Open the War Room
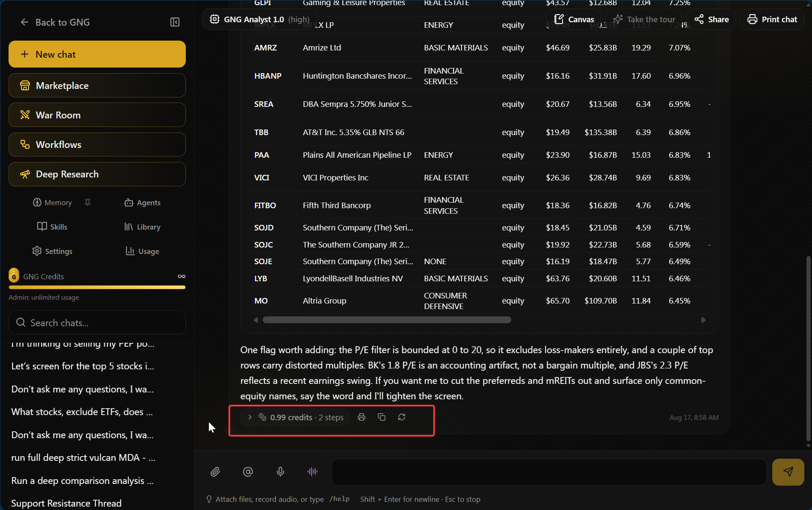 pyautogui.click(x=97, y=115)
